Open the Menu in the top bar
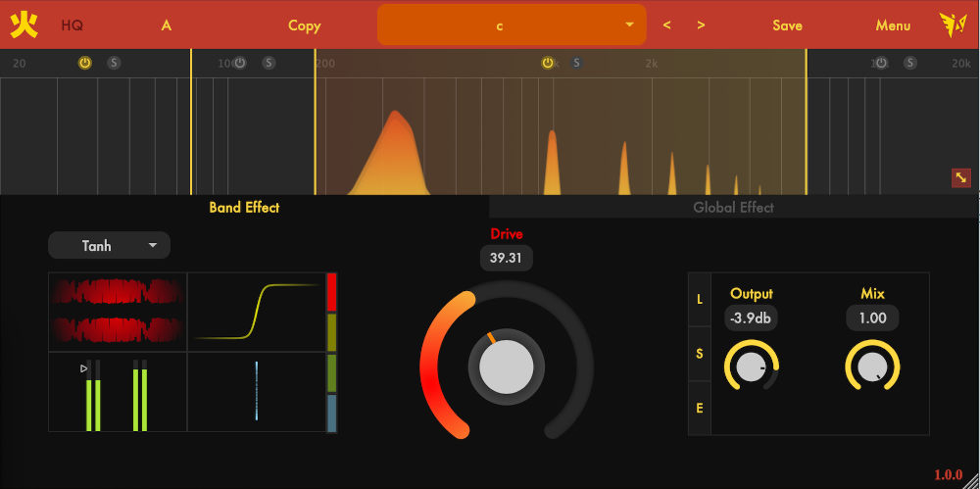Image resolution: width=980 pixels, height=489 pixels. coord(893,25)
